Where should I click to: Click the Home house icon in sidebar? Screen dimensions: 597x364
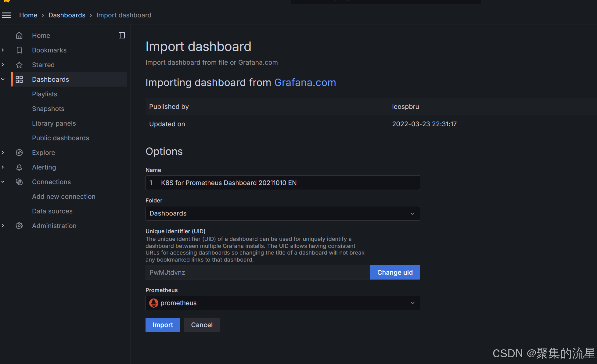click(19, 36)
